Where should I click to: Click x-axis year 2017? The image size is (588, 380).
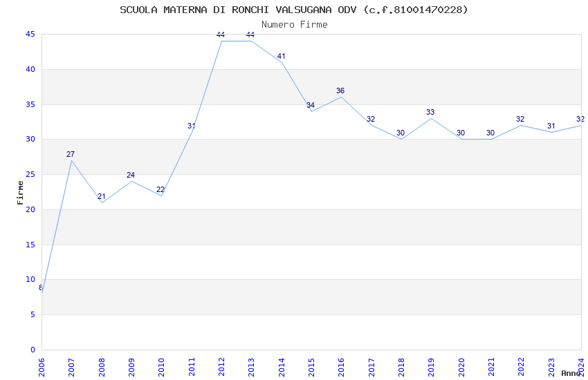coord(371,368)
